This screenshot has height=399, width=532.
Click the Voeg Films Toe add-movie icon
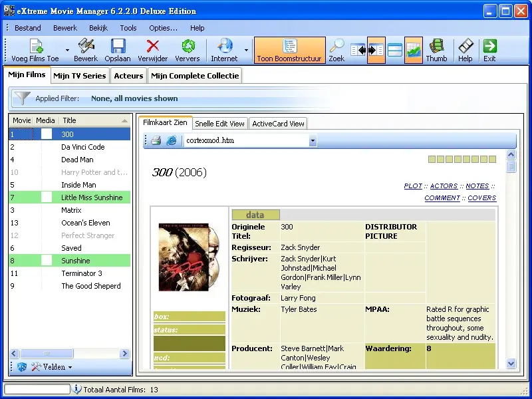(x=36, y=46)
